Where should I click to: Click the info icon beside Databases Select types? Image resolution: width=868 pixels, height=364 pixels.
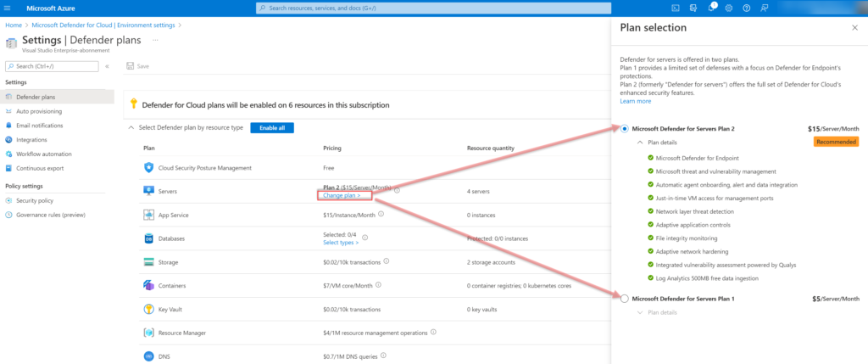pos(364,238)
